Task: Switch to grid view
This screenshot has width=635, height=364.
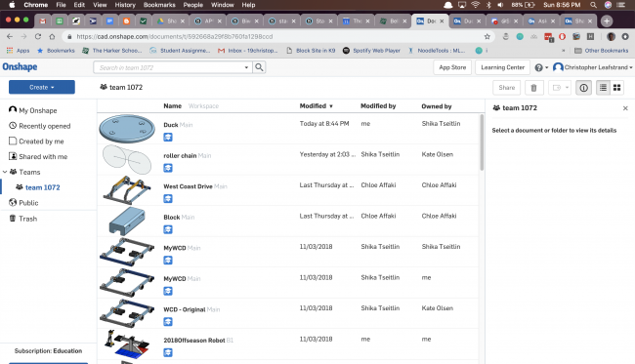Action: click(616, 88)
